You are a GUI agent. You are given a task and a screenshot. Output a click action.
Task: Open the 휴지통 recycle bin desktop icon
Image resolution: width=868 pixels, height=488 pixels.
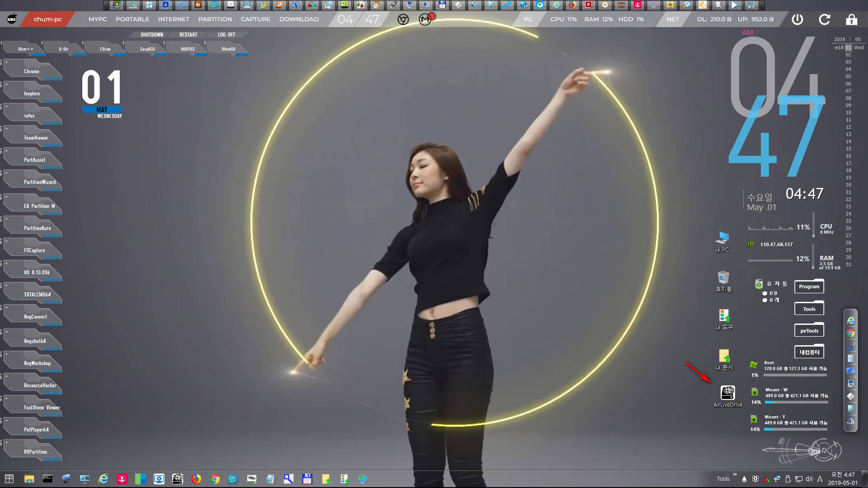pos(723,282)
